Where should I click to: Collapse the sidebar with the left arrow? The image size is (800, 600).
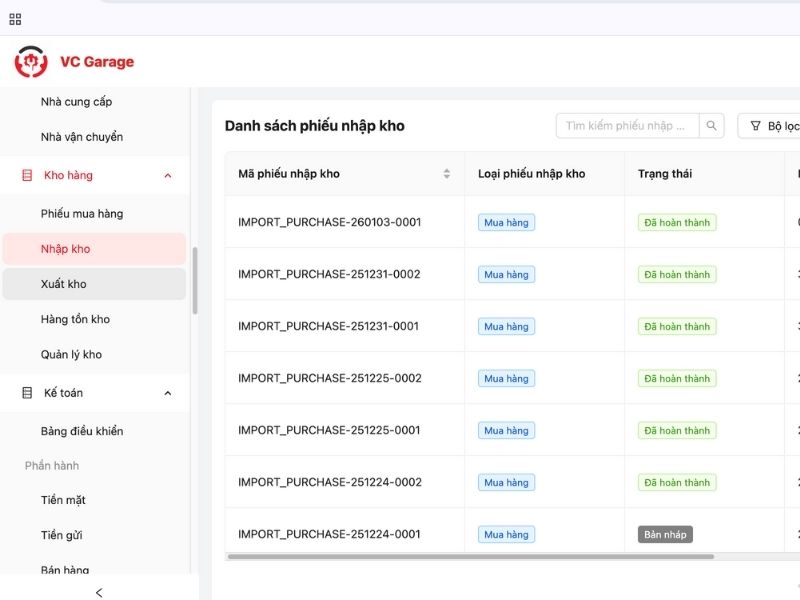98,592
